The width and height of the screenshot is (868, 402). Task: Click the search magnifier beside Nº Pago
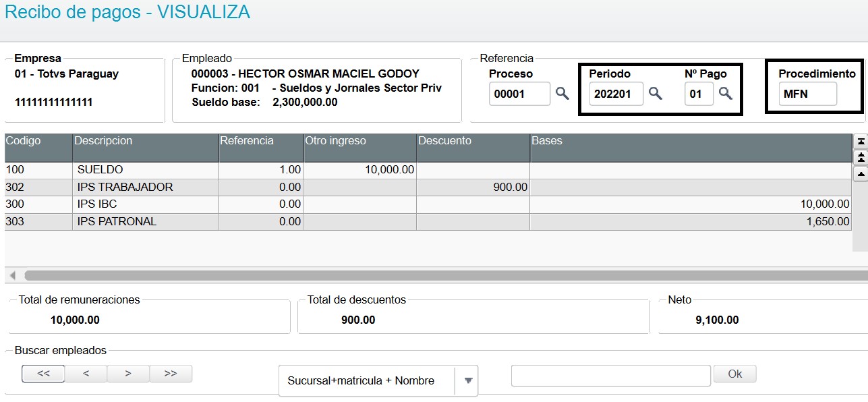pyautogui.click(x=725, y=94)
